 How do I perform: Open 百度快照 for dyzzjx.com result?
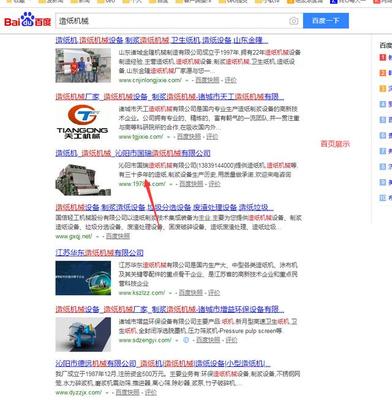[x=128, y=392]
